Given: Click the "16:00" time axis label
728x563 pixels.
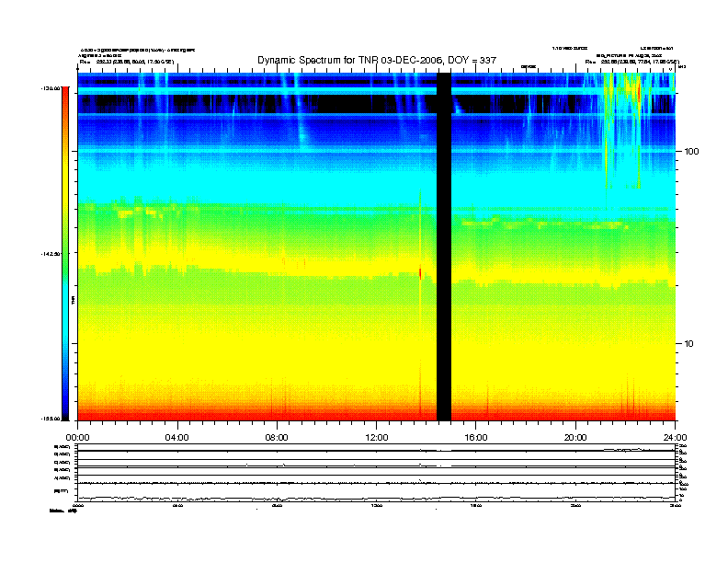Looking at the screenshot, I should pos(476,438).
